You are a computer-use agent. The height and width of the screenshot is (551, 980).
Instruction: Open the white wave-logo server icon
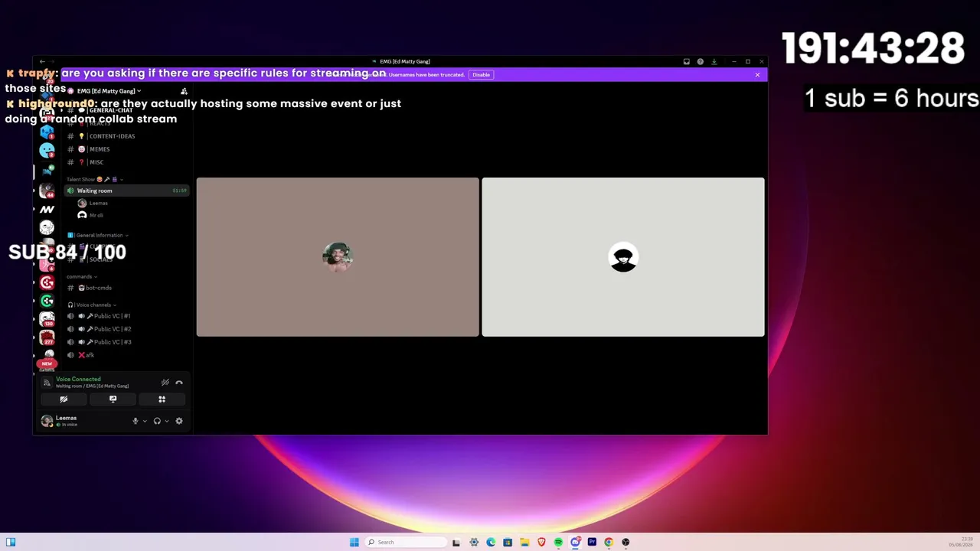47,209
